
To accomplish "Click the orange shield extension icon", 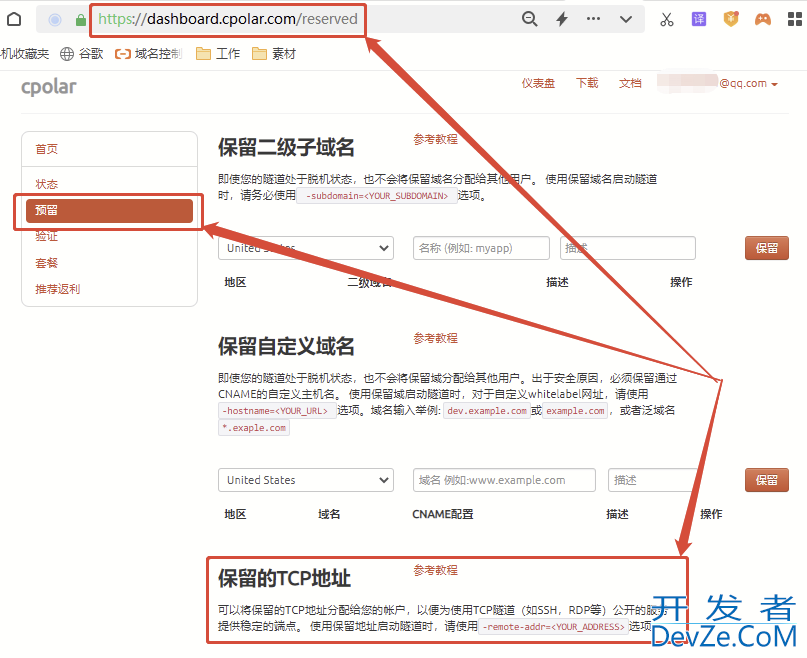I will pos(731,19).
